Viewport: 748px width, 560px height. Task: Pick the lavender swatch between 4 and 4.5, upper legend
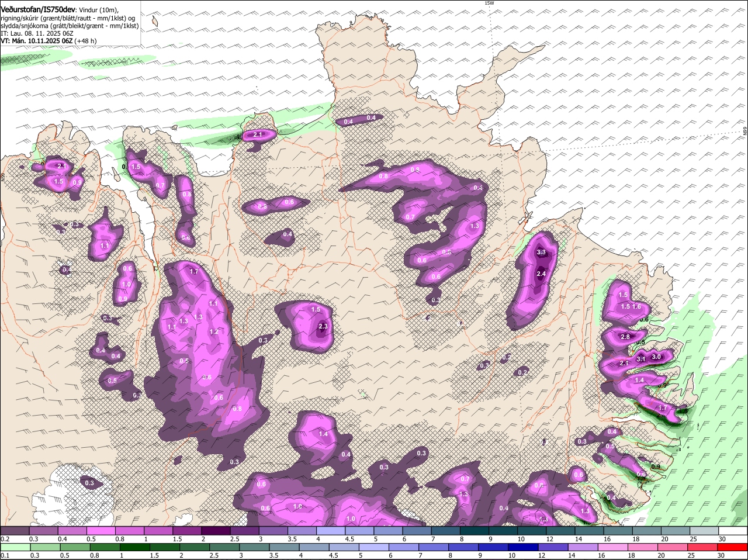tap(331, 531)
